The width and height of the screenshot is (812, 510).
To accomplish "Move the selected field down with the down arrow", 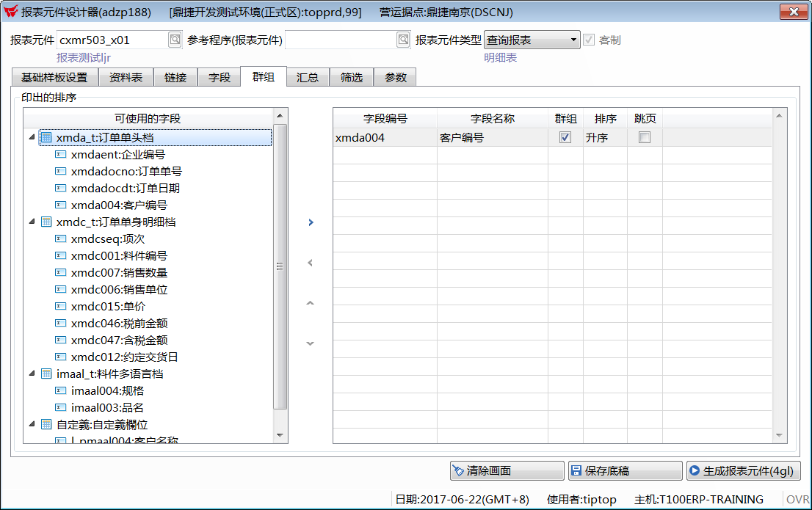I will [311, 343].
